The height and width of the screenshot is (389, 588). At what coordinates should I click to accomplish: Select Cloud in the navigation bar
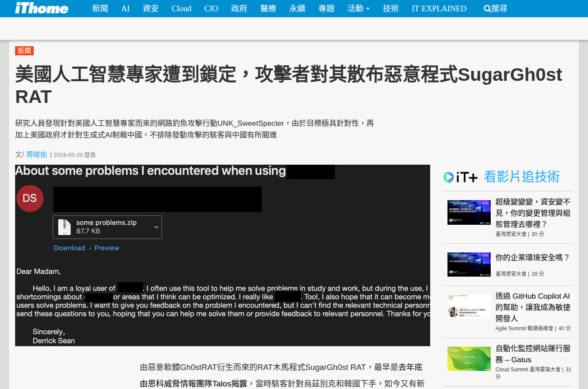[181, 9]
